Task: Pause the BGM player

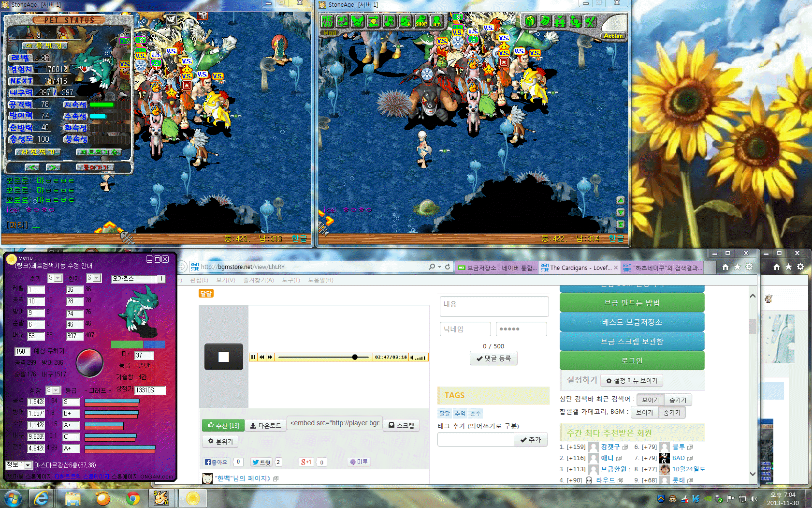Action: tap(253, 357)
